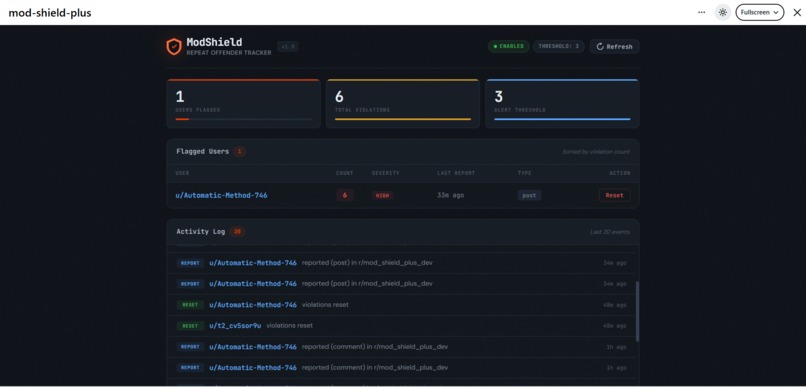
Task: Sort by the SEVERITY column header
Action: 386,173
